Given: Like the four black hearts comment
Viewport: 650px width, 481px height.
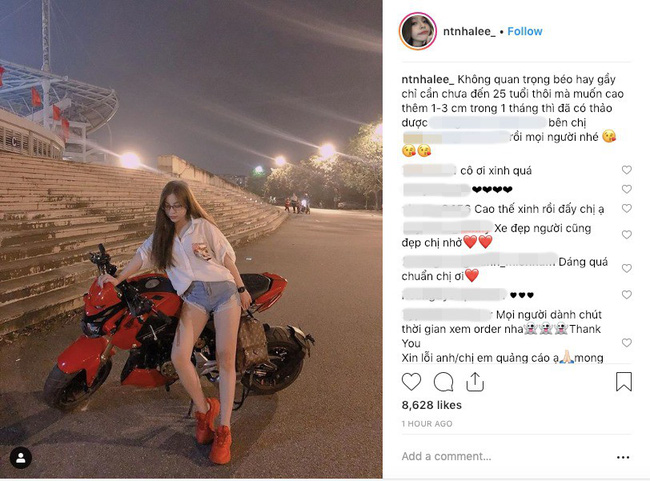Looking at the screenshot, I should [626, 189].
